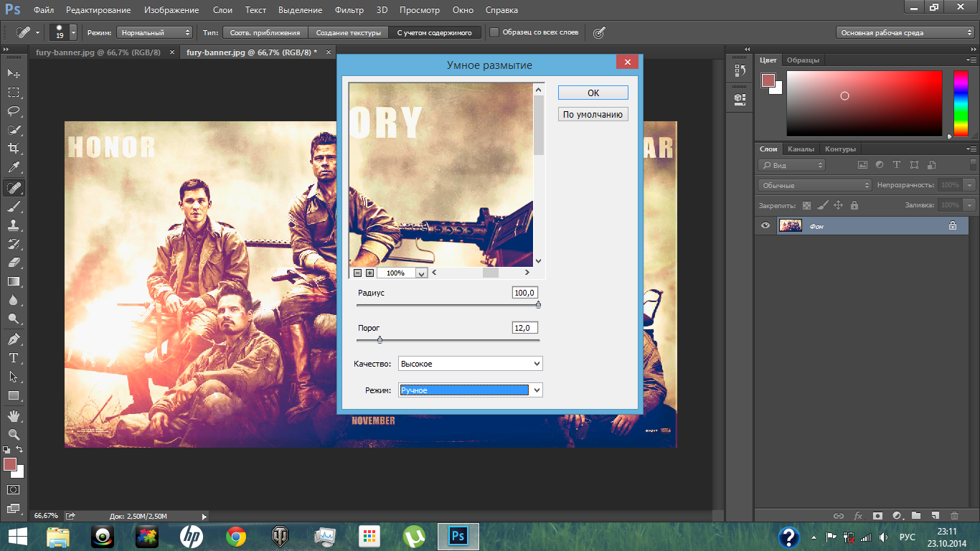
Task: Select the Gradient tool
Action: tap(14, 281)
